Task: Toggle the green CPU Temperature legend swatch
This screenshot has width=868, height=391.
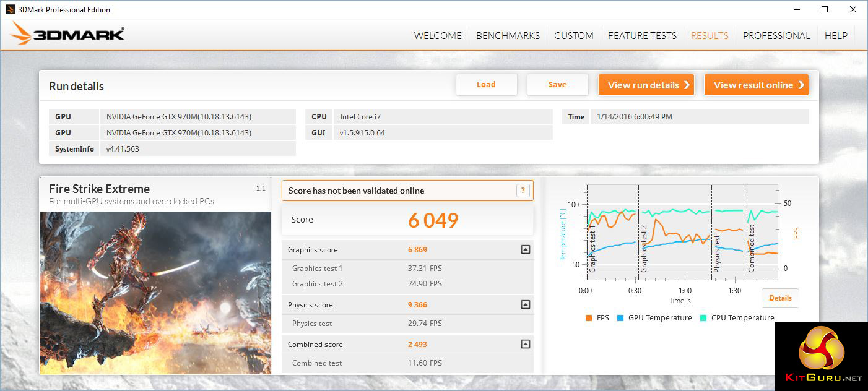Action: tap(703, 318)
